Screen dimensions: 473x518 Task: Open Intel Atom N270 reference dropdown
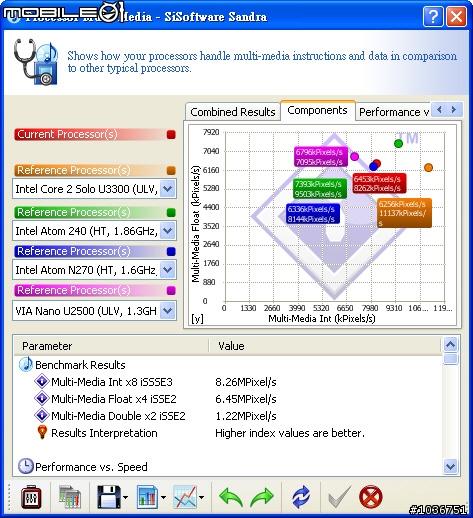[x=168, y=270]
